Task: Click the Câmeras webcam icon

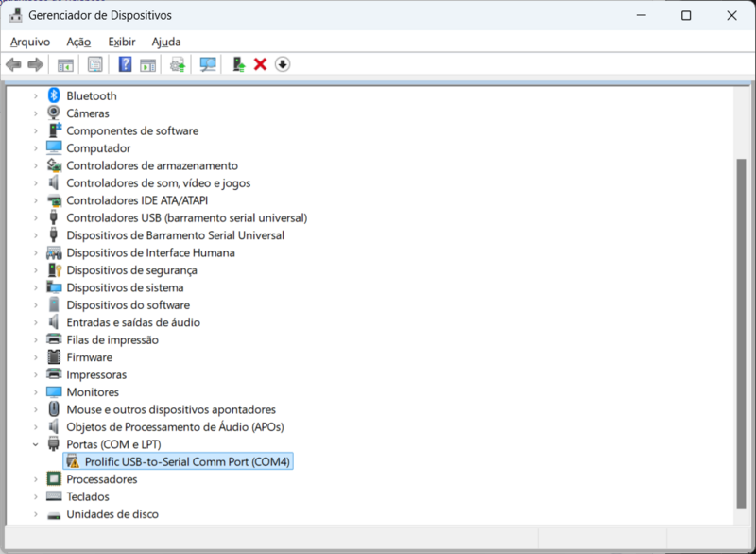Action: coord(54,113)
